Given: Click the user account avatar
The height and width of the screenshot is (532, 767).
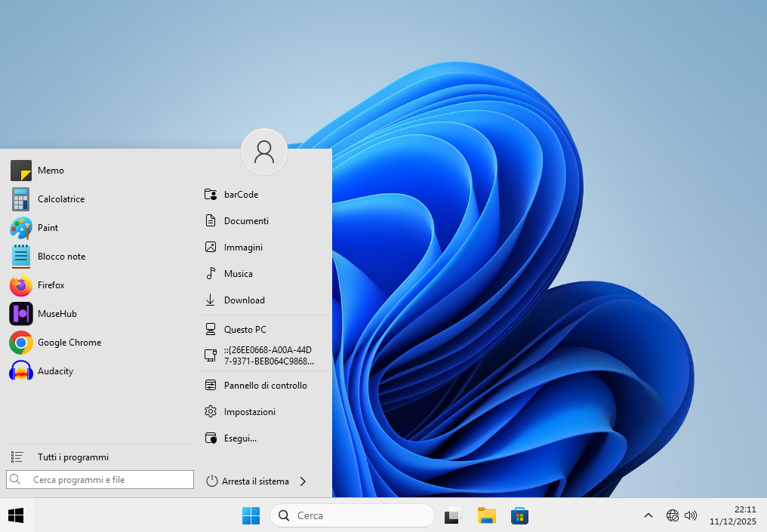Looking at the screenshot, I should [264, 152].
